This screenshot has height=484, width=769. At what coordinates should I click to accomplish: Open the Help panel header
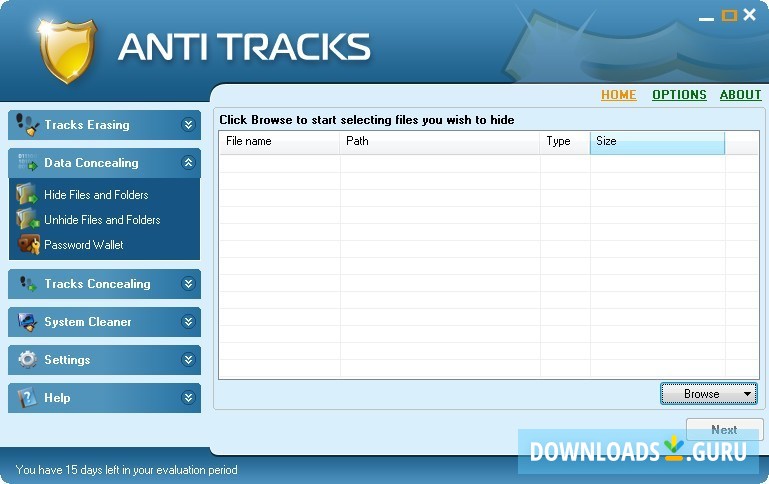pos(104,397)
